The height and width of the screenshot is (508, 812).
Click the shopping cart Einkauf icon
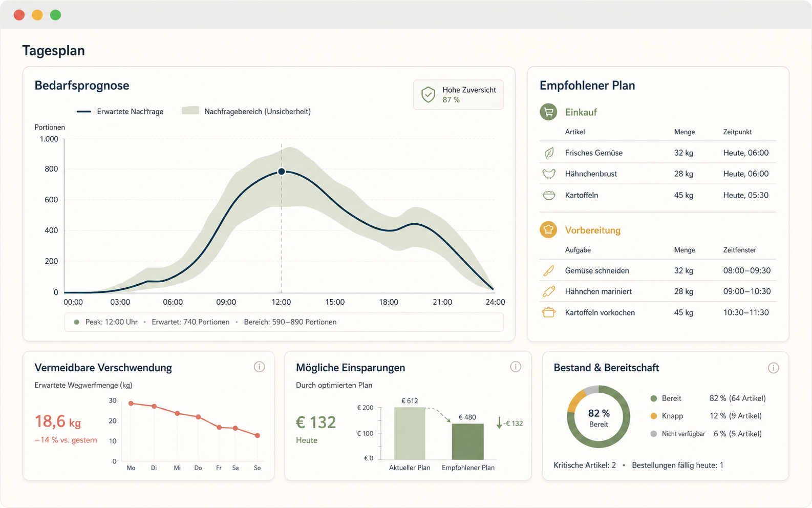(x=548, y=112)
